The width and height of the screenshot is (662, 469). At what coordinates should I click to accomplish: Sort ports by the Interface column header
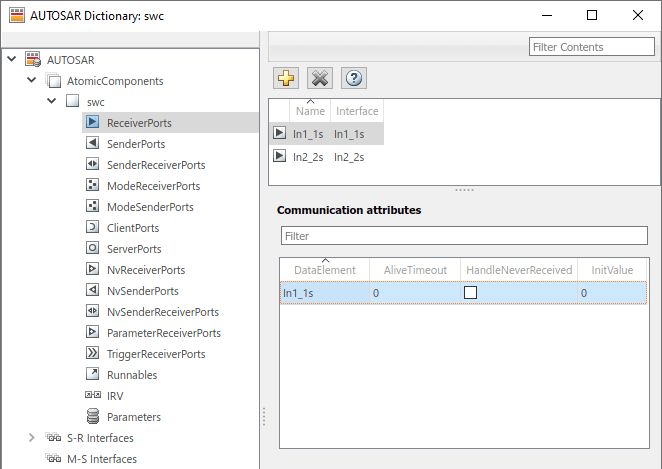click(356, 111)
